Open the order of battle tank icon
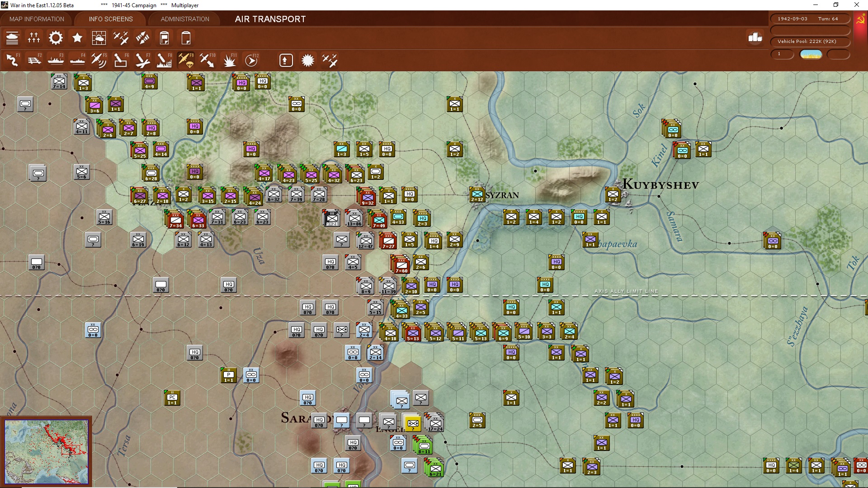This screenshot has width=868, height=488. coord(12,38)
